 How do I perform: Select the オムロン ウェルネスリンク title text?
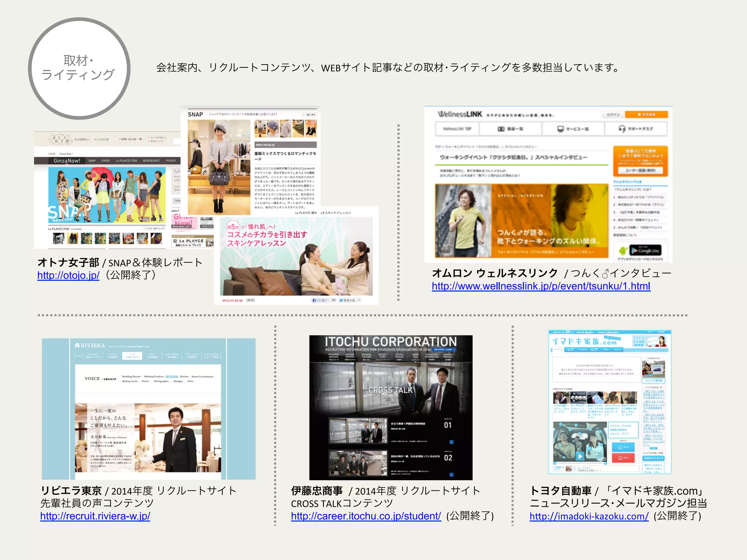[495, 273]
